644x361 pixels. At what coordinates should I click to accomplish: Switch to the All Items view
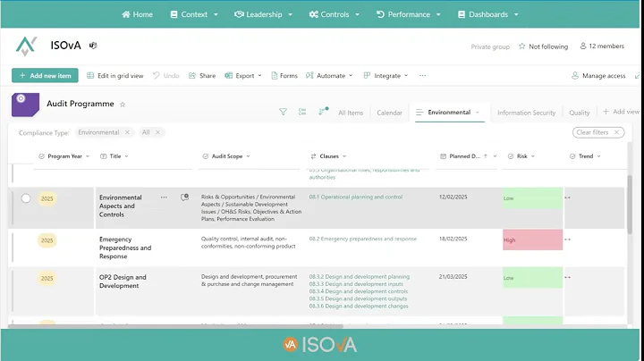pos(351,113)
